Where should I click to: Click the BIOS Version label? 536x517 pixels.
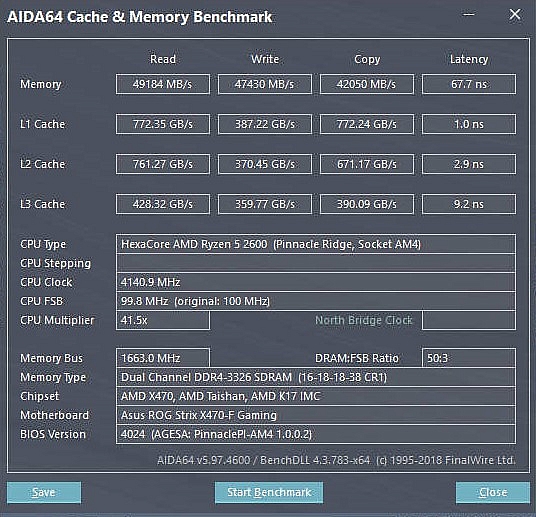[53, 434]
